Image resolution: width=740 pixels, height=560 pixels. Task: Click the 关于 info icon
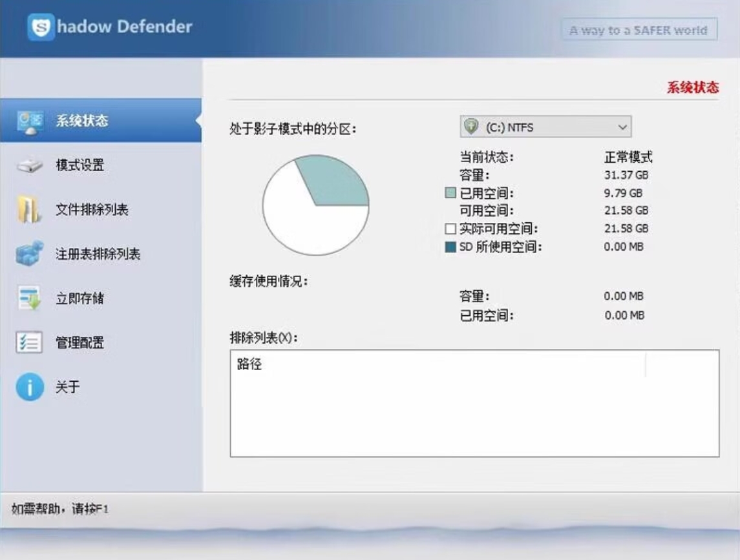(x=30, y=387)
